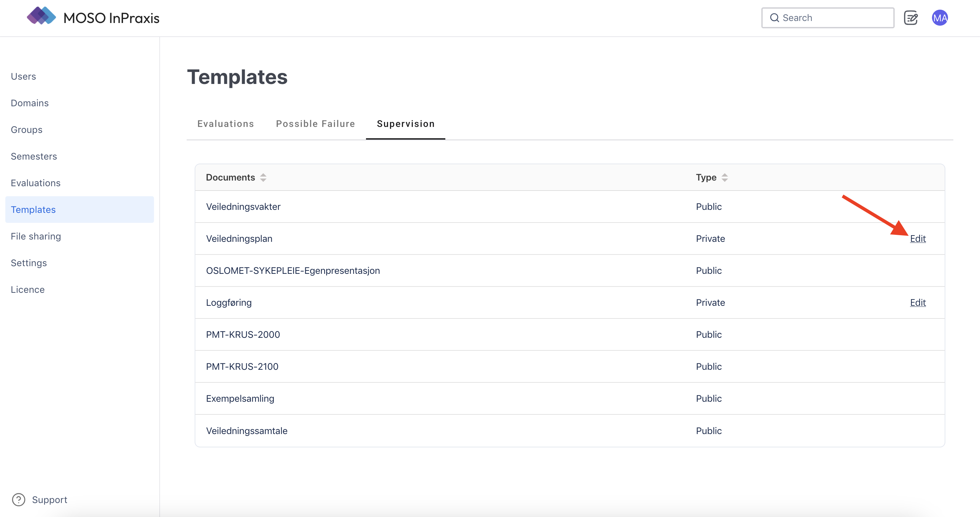Viewport: 980px width, 517px height.
Task: Edit the Loggføring template
Action: 918,302
